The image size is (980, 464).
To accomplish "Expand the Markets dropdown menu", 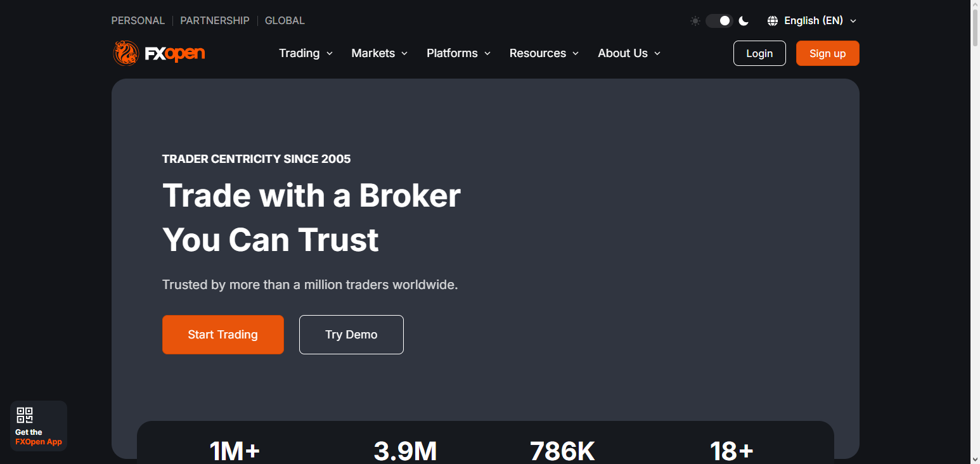I will [380, 53].
